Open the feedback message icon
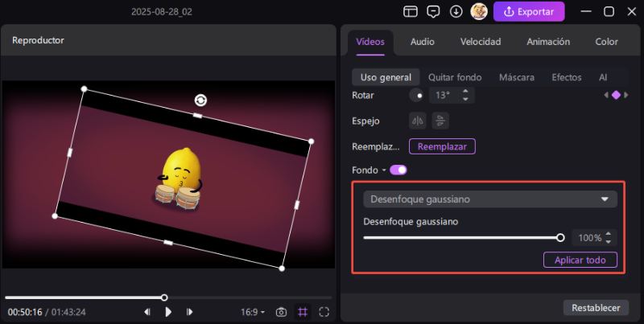644x324 pixels. coord(433,12)
